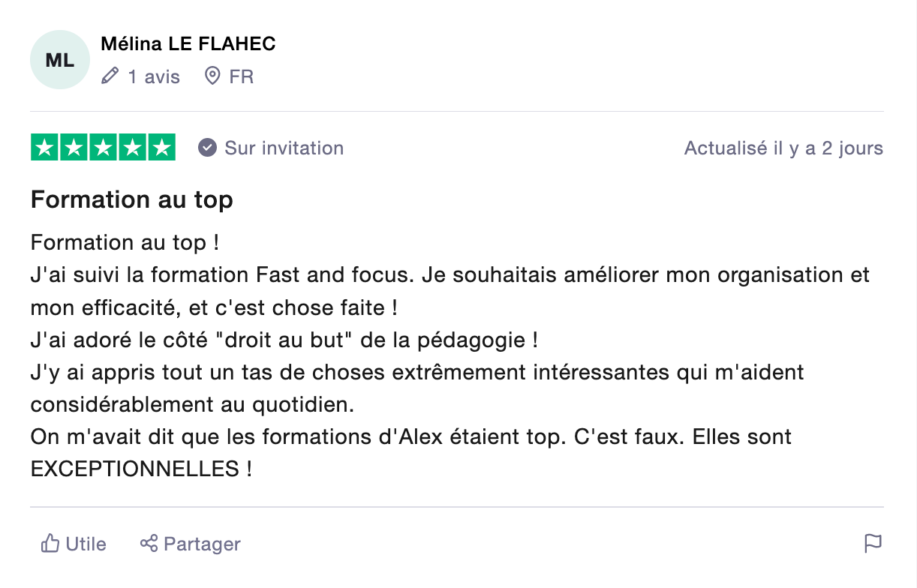This screenshot has height=588, width=917.
Task: Click the fifth green rating star
Action: tap(161, 148)
